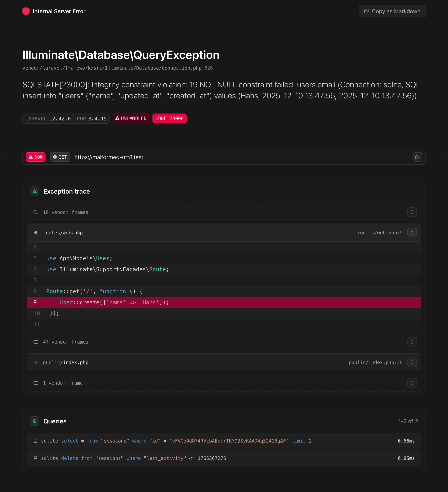The height and width of the screenshot is (492, 448).
Task: Expand the 1 vendor frame section
Action: (412, 383)
